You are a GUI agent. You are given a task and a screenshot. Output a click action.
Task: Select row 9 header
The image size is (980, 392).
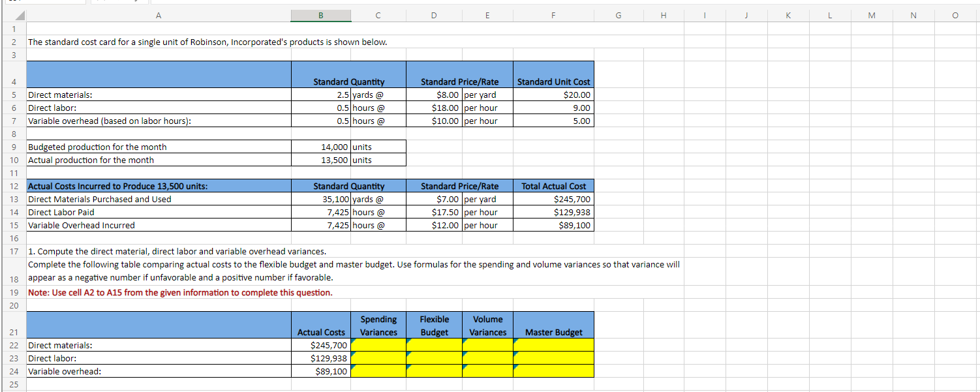pyautogui.click(x=14, y=147)
